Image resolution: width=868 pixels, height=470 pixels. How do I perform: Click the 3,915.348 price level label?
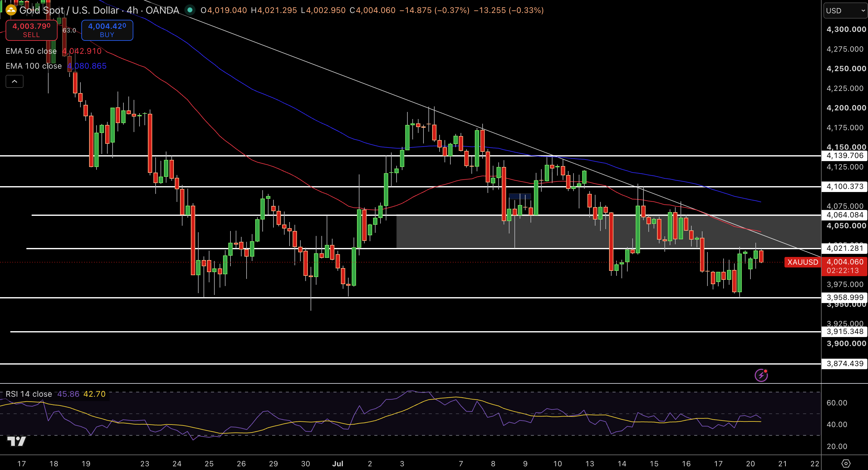845,331
